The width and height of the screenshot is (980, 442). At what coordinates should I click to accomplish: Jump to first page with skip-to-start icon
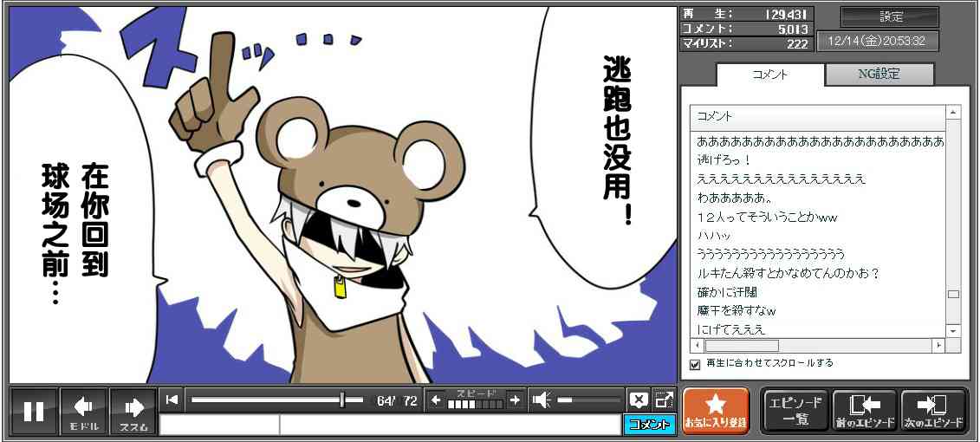coord(172,400)
